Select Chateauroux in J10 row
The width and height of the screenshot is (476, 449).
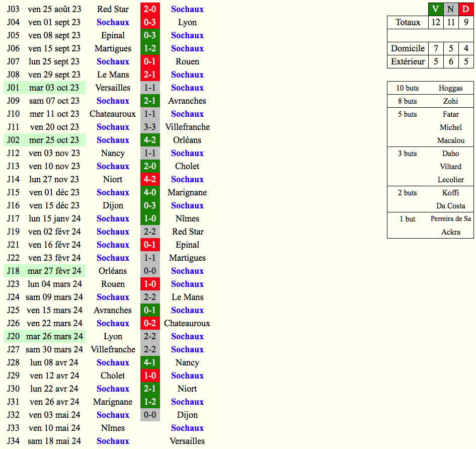pos(113,114)
